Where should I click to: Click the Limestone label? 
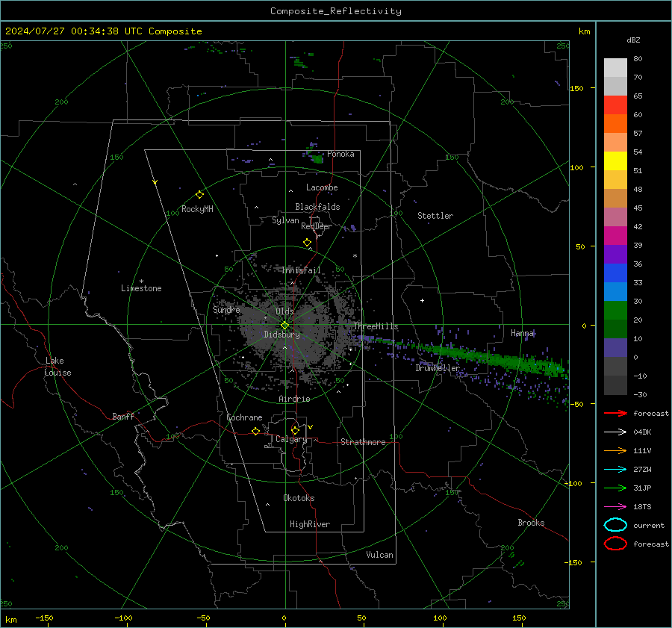[141, 288]
